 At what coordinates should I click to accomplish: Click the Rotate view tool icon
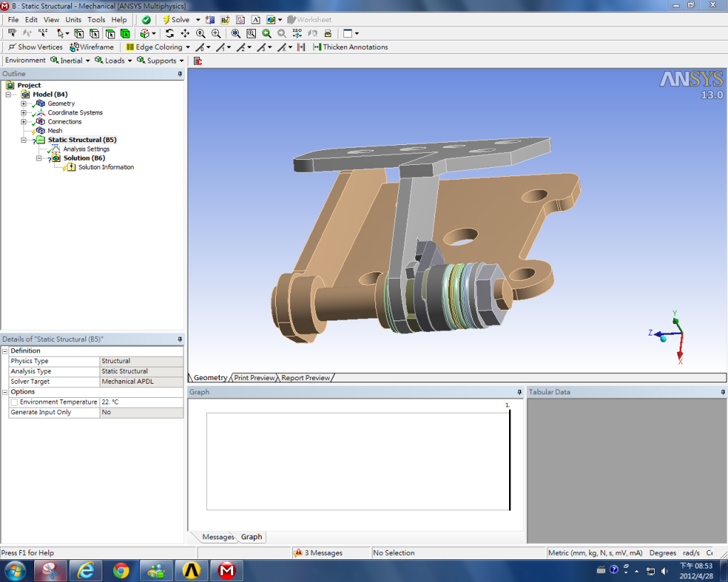point(169,33)
